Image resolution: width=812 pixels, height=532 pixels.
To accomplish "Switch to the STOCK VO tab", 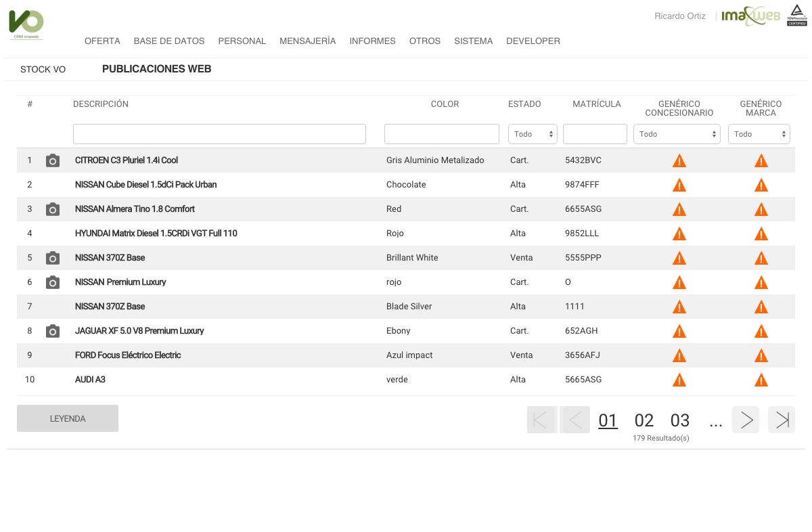I will 43,70.
